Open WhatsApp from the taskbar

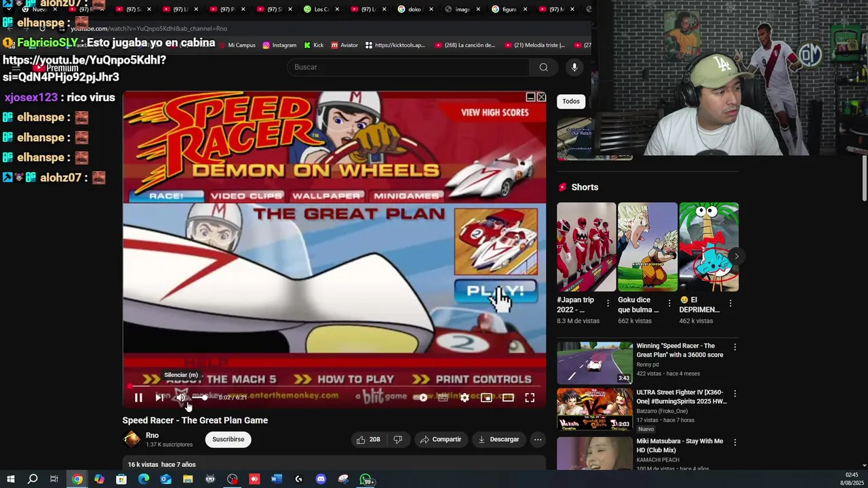point(366,479)
